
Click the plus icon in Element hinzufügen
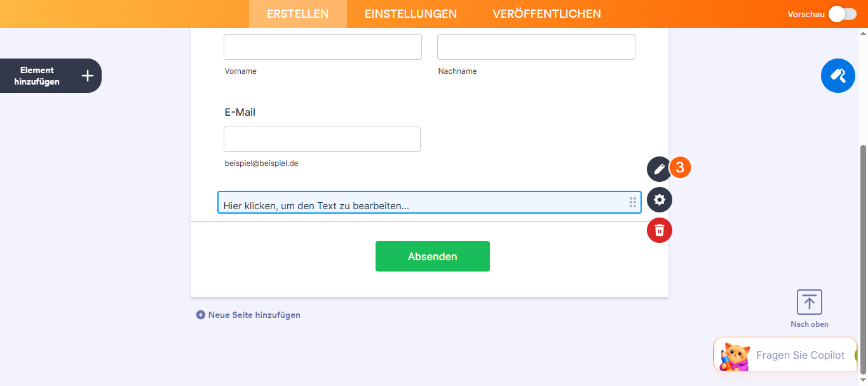pyautogui.click(x=88, y=76)
